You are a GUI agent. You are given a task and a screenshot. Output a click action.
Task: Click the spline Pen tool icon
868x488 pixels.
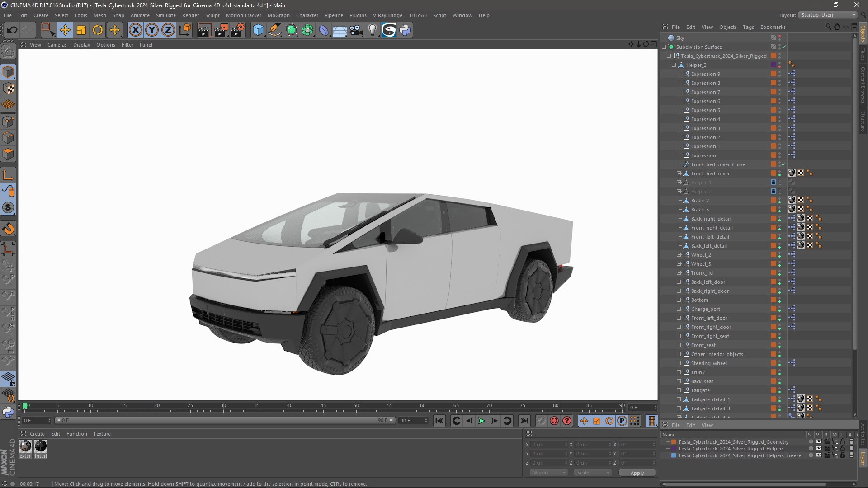[x=275, y=30]
